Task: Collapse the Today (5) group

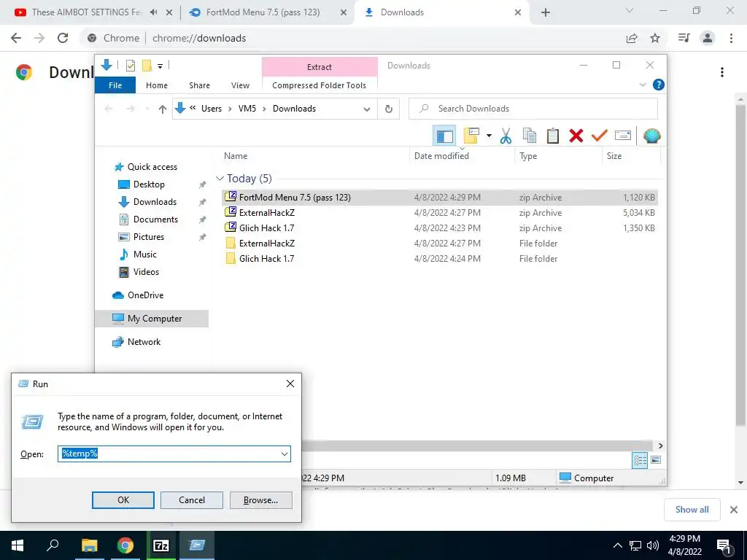Action: [x=220, y=179]
